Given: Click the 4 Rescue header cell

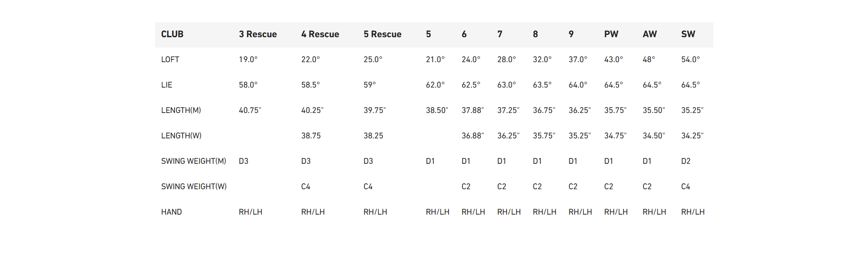Looking at the screenshot, I should [x=320, y=34].
